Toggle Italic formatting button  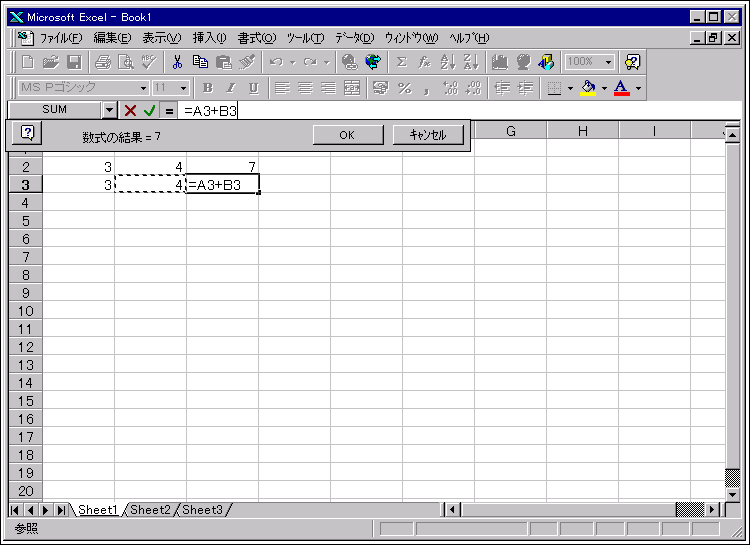click(x=231, y=88)
